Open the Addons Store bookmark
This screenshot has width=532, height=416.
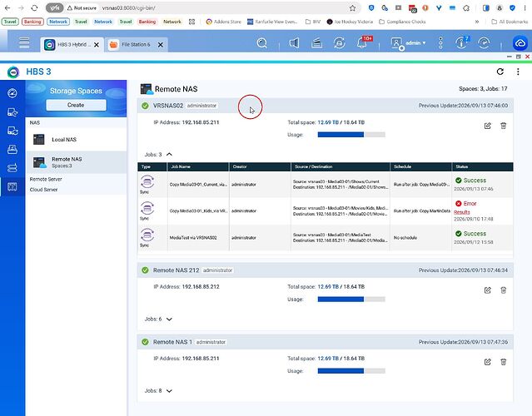(x=224, y=22)
